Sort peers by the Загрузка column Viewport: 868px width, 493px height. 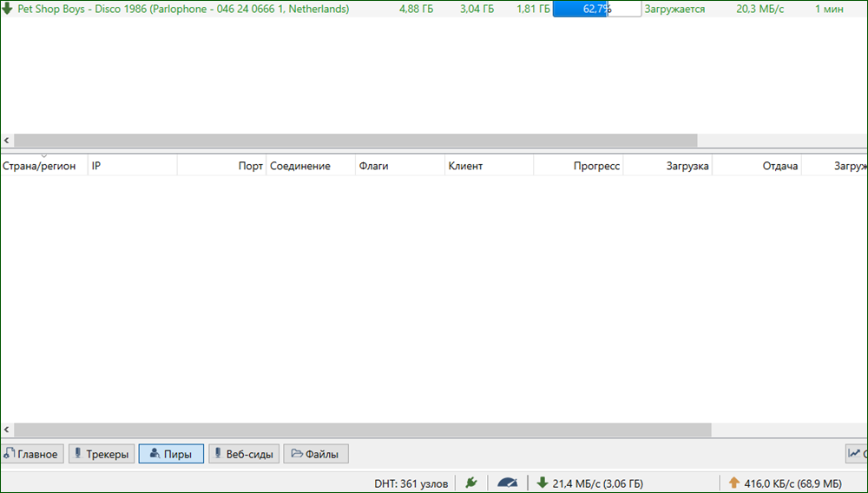point(667,166)
